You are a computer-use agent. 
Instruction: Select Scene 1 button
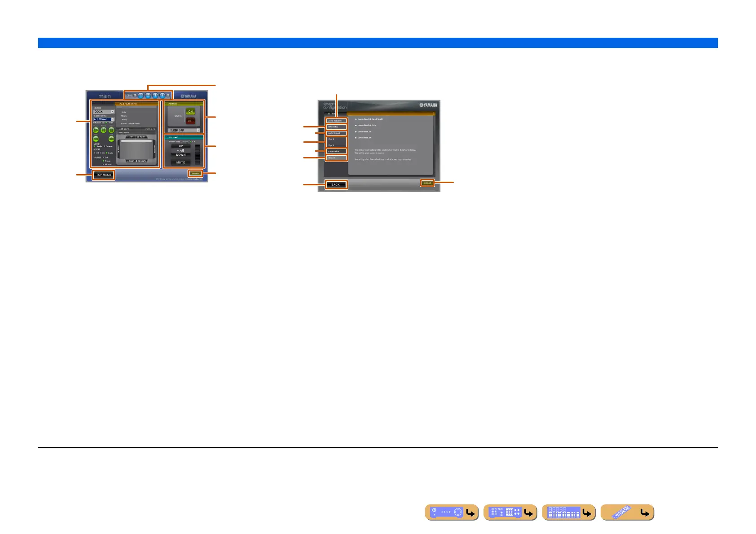141,96
